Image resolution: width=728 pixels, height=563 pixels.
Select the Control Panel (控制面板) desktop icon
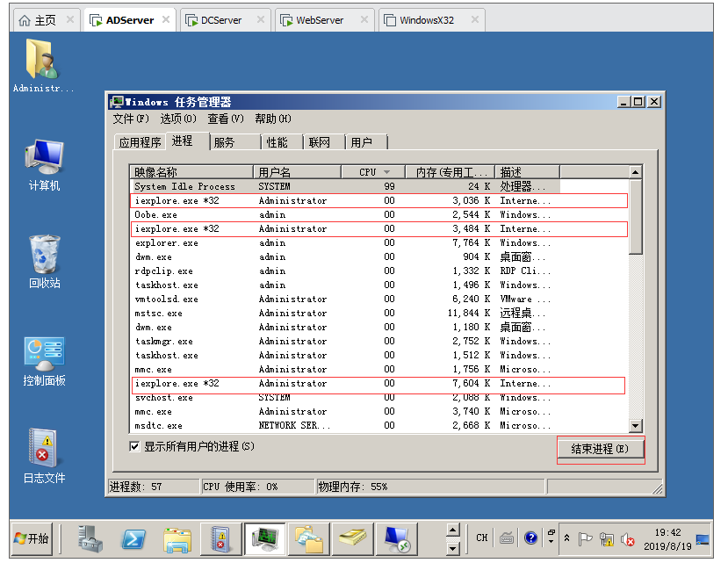coord(44,356)
